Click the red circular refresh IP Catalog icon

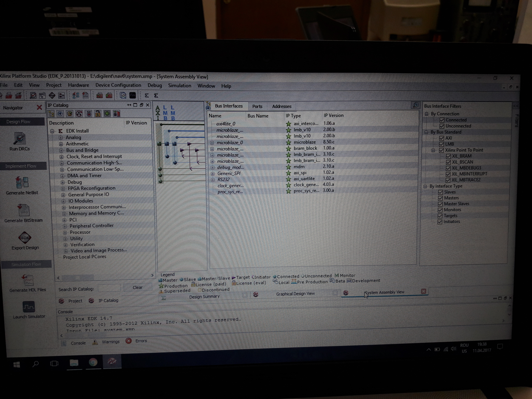[79, 114]
